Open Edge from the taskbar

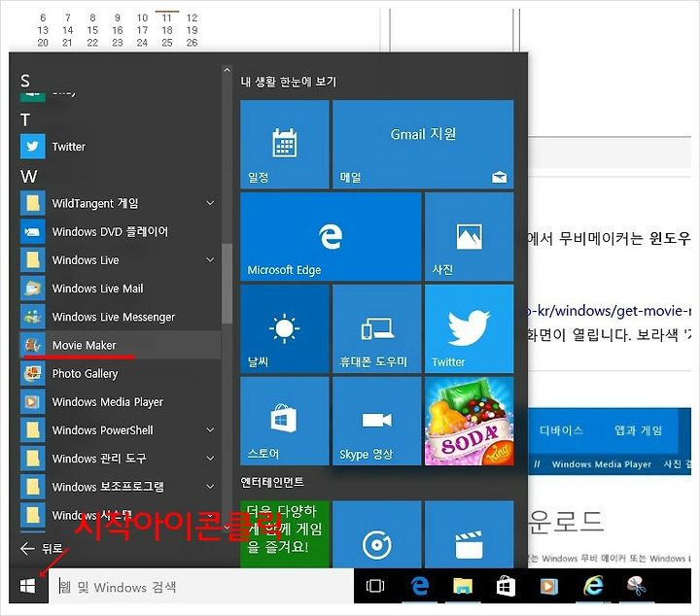(x=419, y=586)
